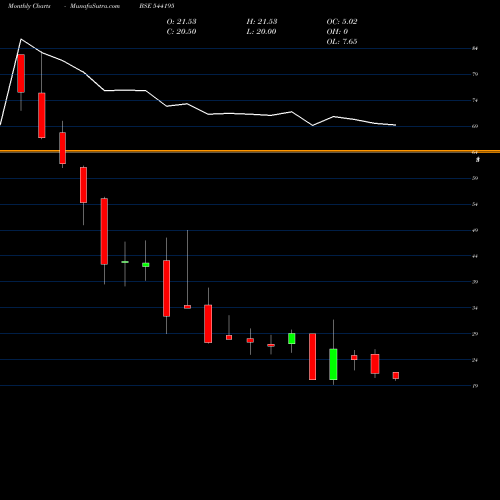Click the 59 price axis label
The width and height of the screenshot is (500, 500).
[x=475, y=178]
